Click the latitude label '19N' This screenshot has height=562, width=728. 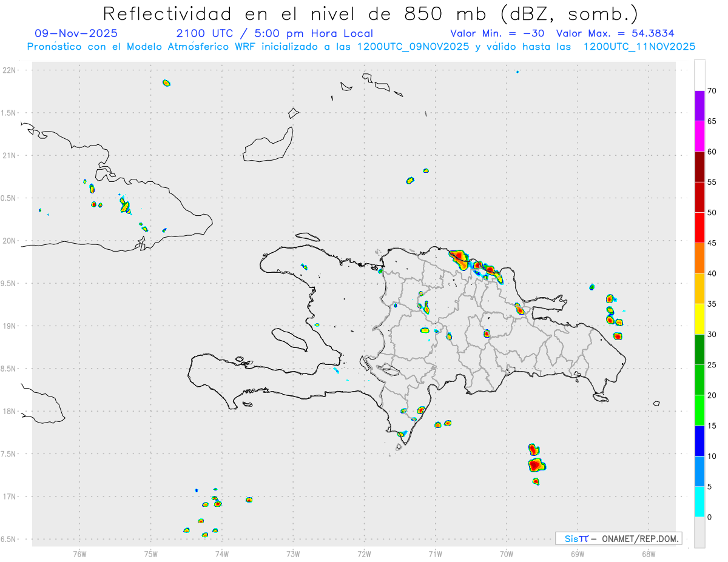coord(10,326)
